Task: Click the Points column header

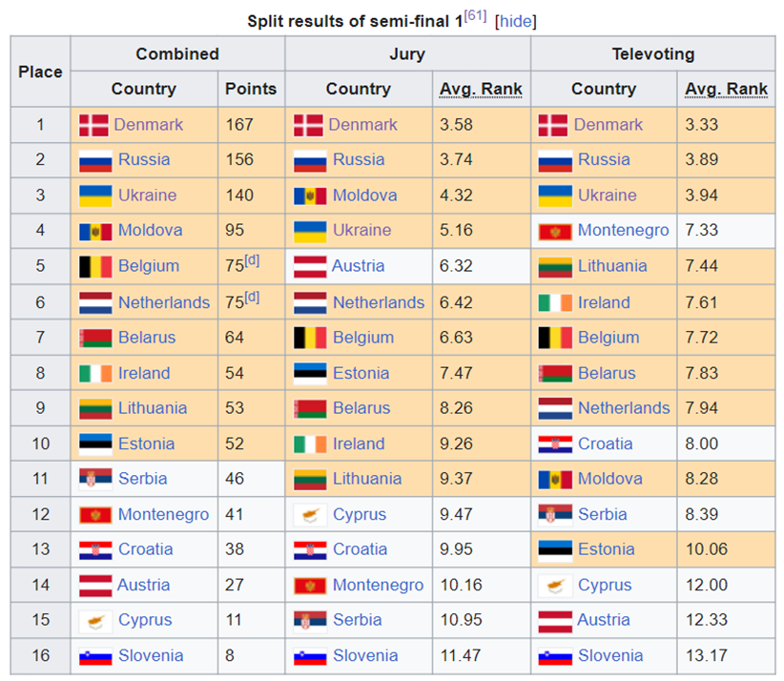Action: (x=251, y=89)
